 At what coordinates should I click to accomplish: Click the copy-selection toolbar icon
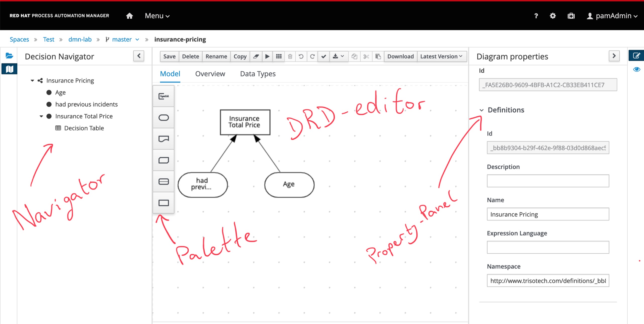(x=354, y=56)
